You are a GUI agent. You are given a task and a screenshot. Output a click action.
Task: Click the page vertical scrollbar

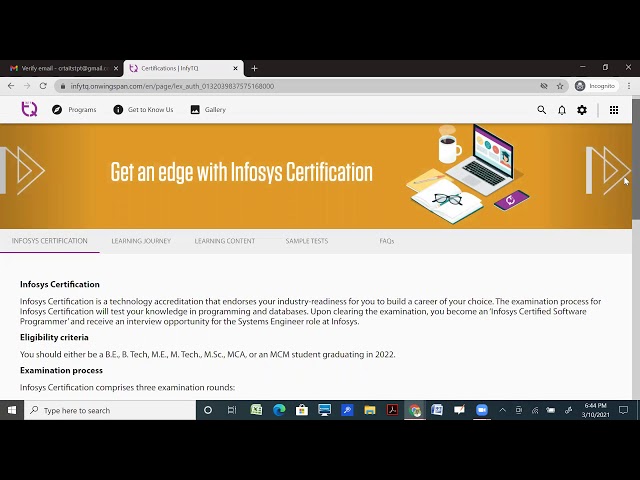(636, 159)
